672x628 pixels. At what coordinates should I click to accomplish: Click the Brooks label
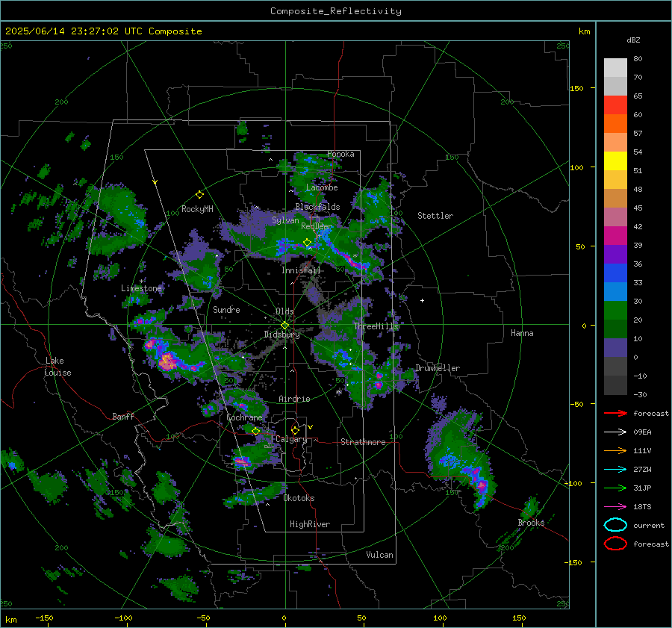point(531,523)
